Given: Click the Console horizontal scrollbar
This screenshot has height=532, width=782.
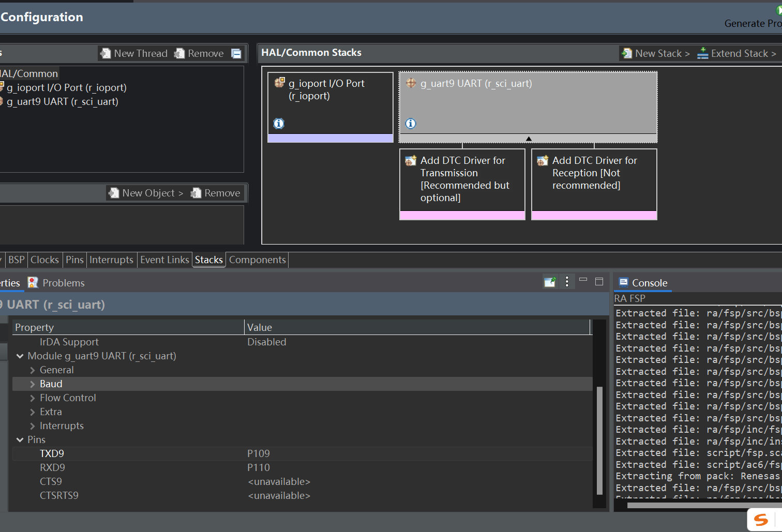Looking at the screenshot, I should point(704,505).
